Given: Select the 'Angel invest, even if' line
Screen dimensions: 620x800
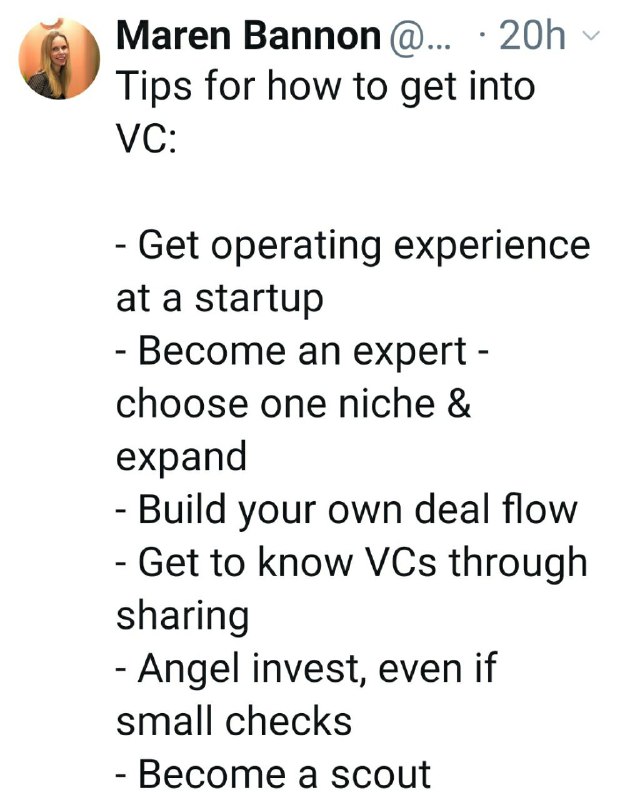Looking at the screenshot, I should click(306, 669).
